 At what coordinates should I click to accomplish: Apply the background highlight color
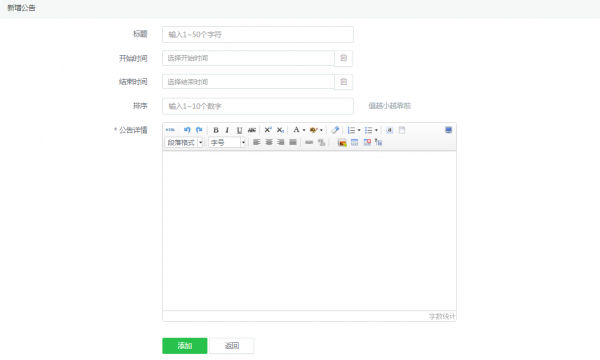click(x=313, y=130)
